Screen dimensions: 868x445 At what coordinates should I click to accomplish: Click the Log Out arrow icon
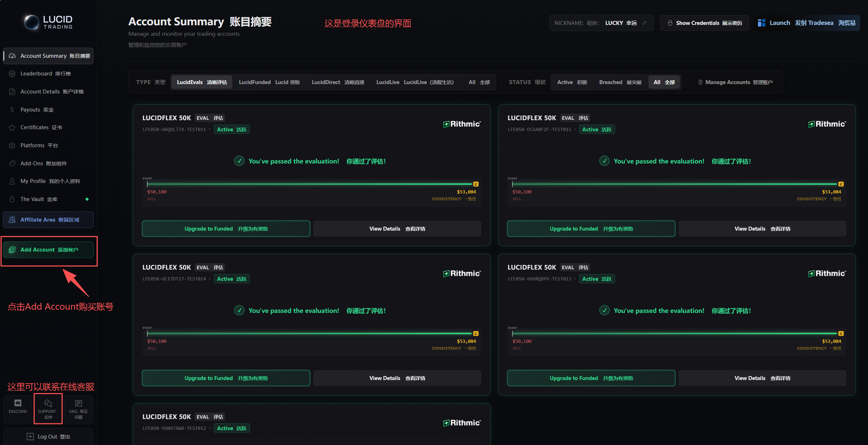[30, 437]
